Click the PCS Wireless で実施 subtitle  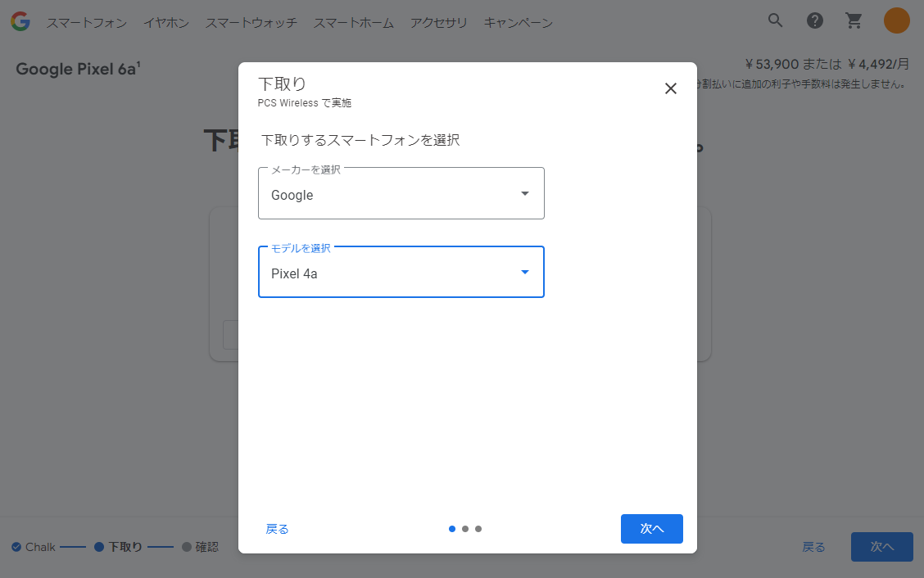305,102
